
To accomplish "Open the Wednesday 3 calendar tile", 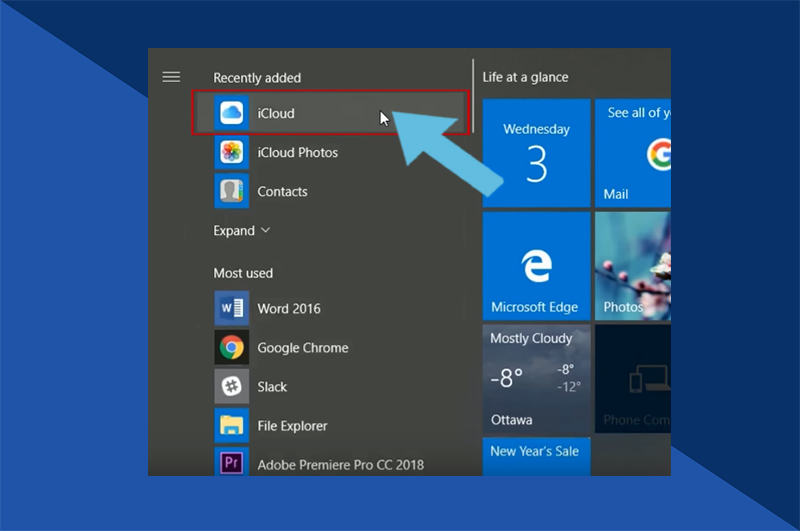I will (x=536, y=153).
